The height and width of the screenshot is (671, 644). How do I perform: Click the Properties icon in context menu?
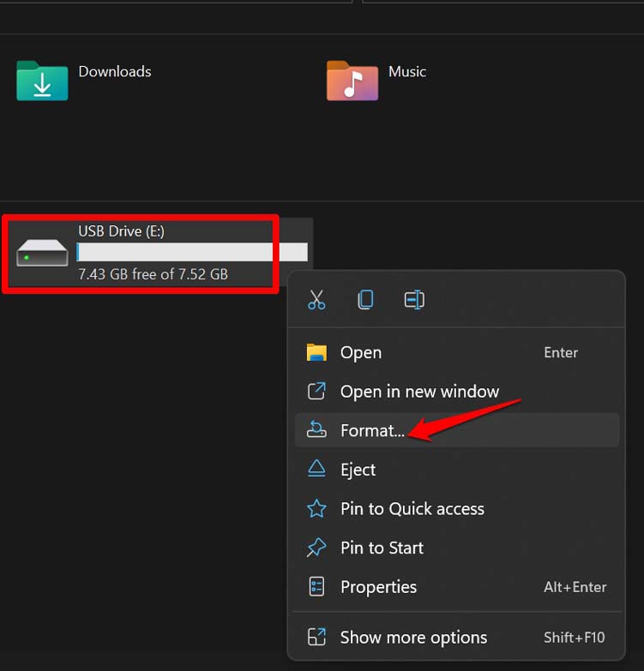[316, 587]
